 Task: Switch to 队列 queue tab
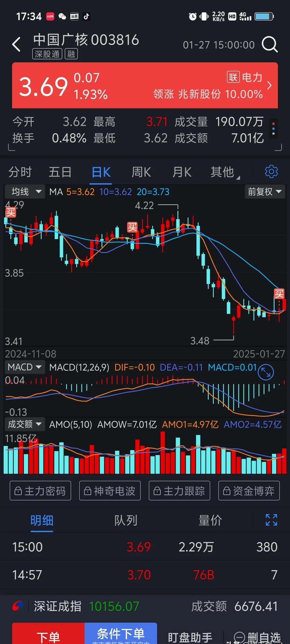[x=126, y=521]
